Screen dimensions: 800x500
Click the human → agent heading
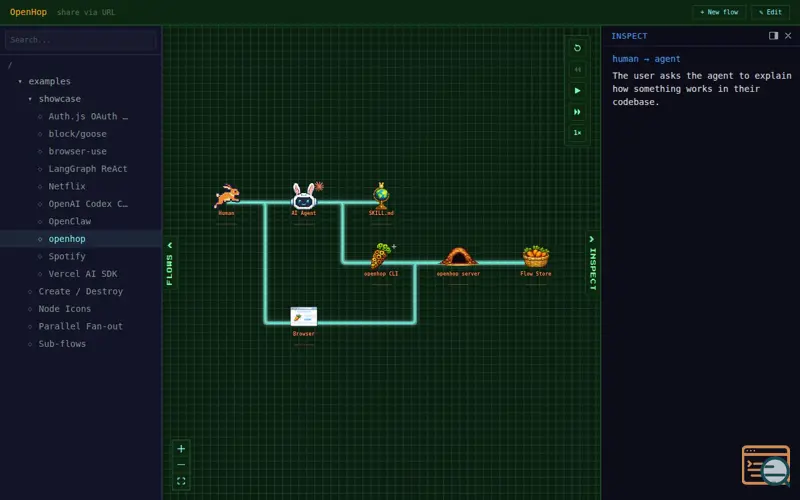(x=646, y=59)
